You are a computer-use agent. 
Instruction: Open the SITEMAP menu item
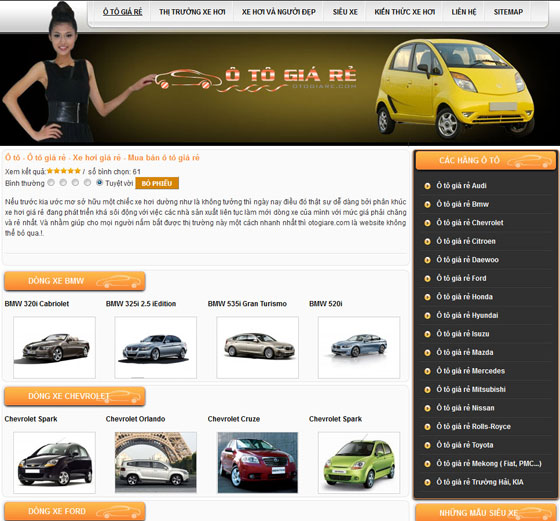(508, 12)
